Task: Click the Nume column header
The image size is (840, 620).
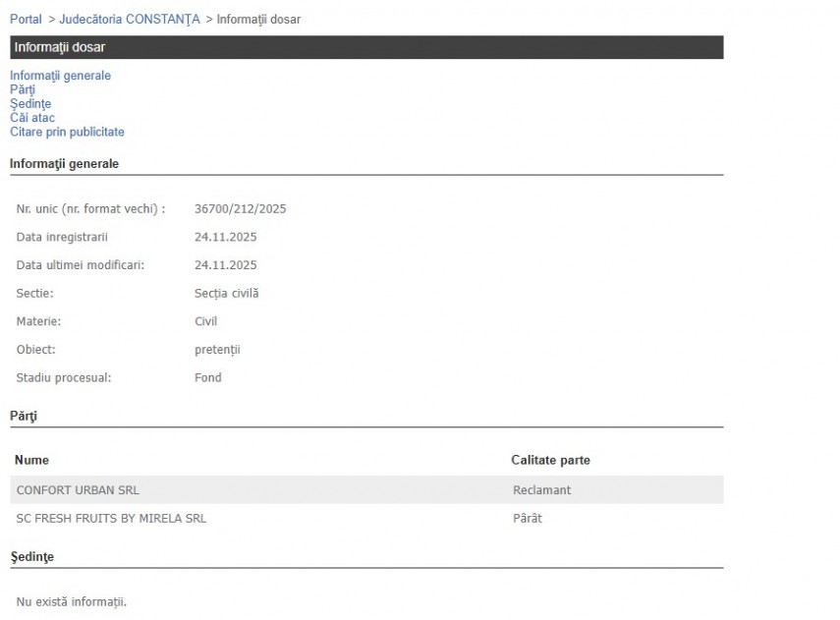Action: (31, 460)
